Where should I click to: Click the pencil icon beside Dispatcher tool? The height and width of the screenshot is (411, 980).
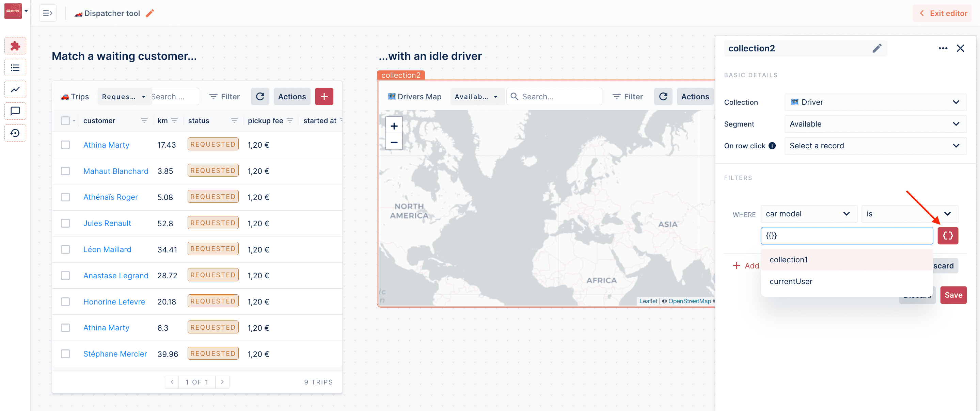[150, 13]
